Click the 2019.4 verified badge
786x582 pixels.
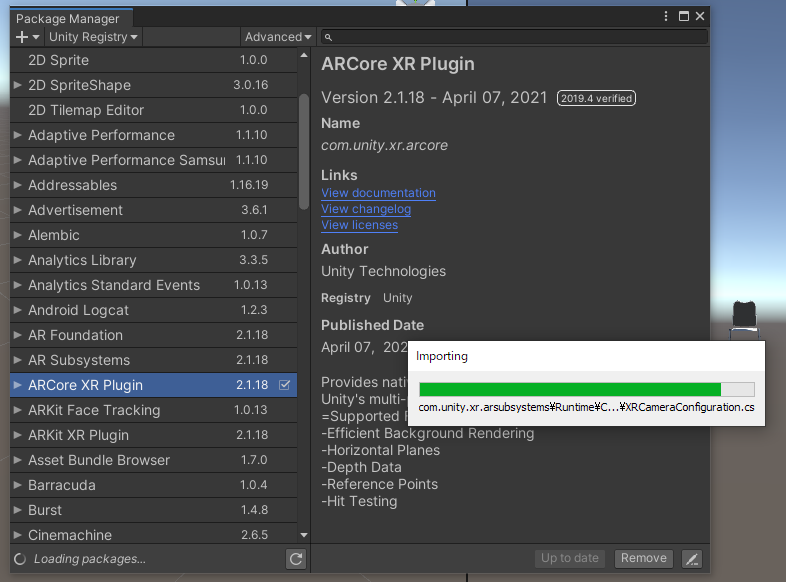coord(596,98)
